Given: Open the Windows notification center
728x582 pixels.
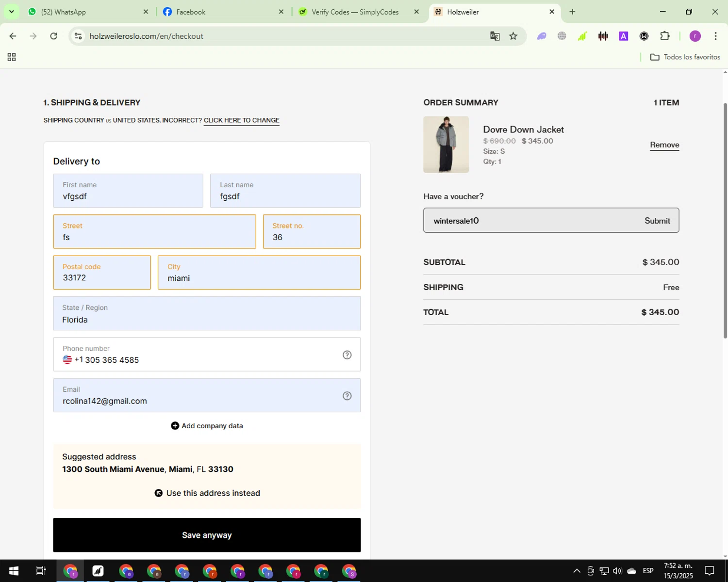Looking at the screenshot, I should pyautogui.click(x=710, y=571).
